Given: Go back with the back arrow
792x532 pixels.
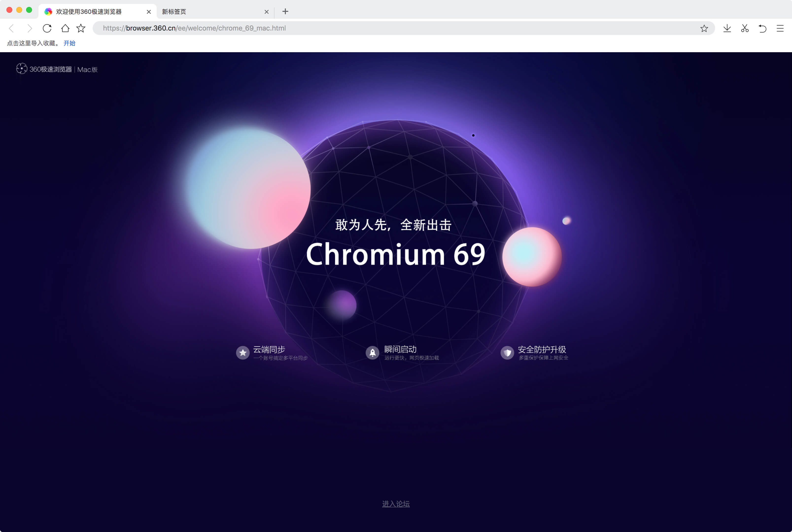Looking at the screenshot, I should (12, 28).
